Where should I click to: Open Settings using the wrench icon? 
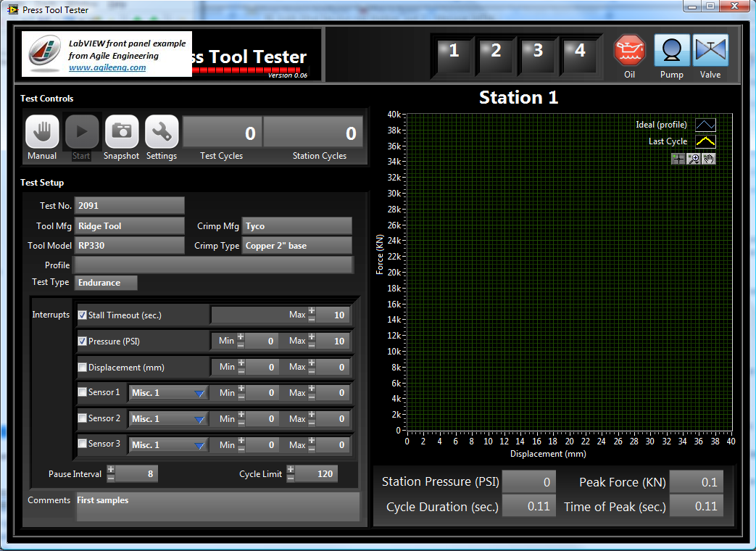pos(161,132)
